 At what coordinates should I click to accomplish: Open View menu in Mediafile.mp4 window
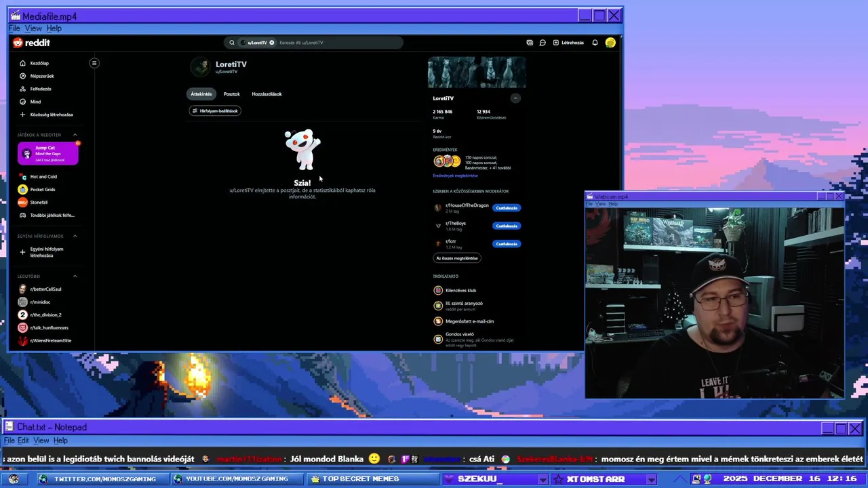click(x=33, y=28)
